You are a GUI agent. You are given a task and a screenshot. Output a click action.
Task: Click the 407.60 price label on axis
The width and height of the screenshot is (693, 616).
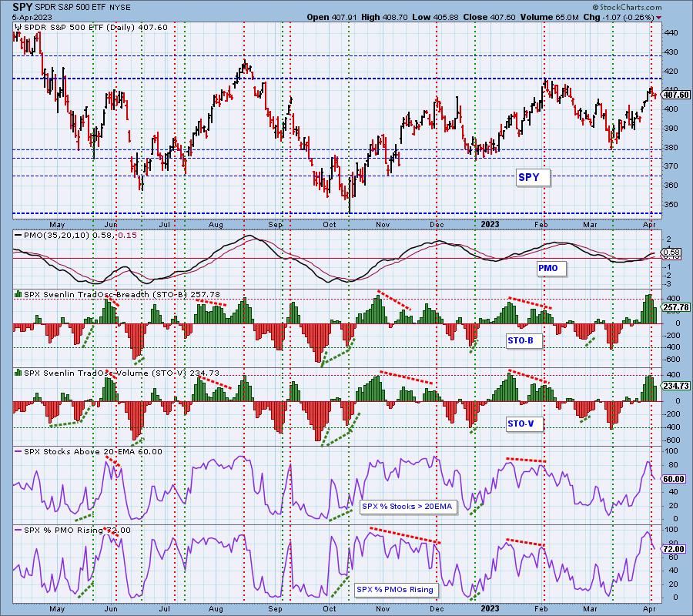676,95
